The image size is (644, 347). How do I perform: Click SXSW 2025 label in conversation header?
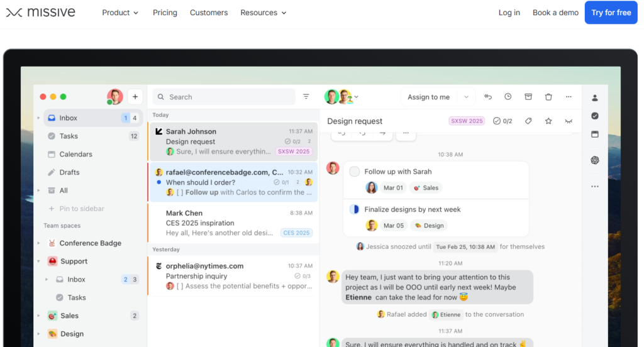point(467,121)
